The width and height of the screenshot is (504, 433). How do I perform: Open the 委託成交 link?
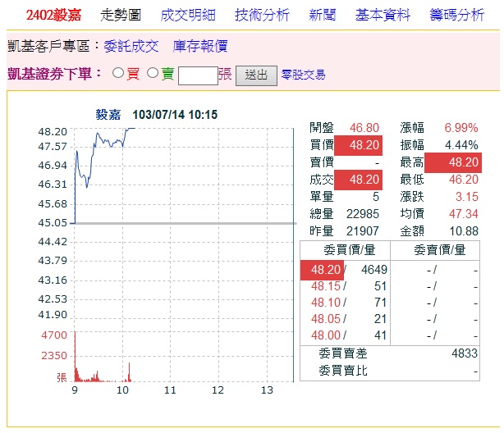(x=131, y=46)
